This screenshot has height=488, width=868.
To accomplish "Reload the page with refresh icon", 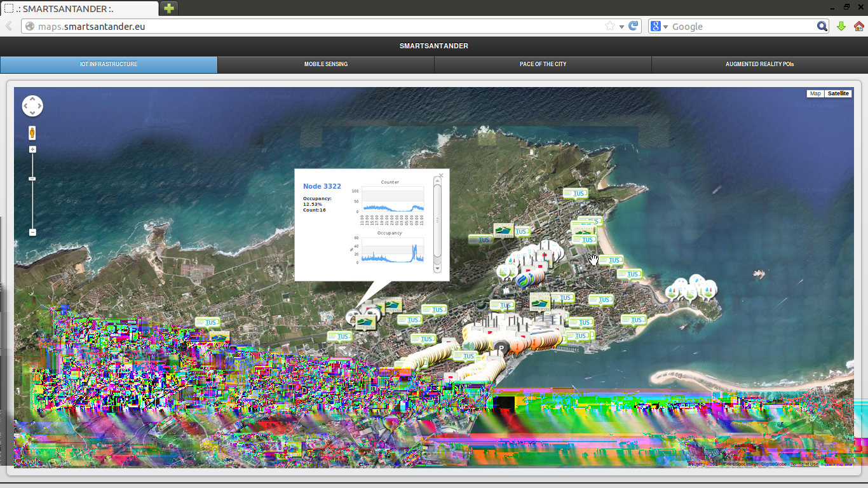I will pos(634,26).
